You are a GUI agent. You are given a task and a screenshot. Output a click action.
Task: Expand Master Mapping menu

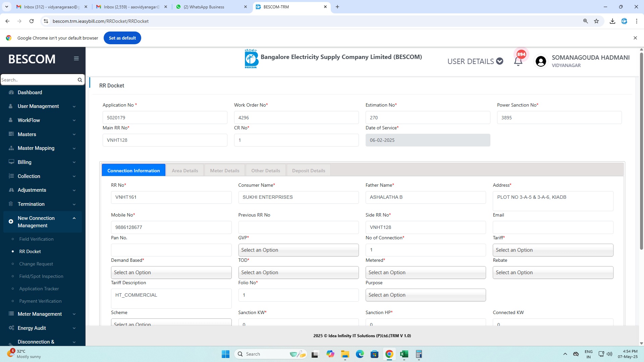(x=43, y=148)
